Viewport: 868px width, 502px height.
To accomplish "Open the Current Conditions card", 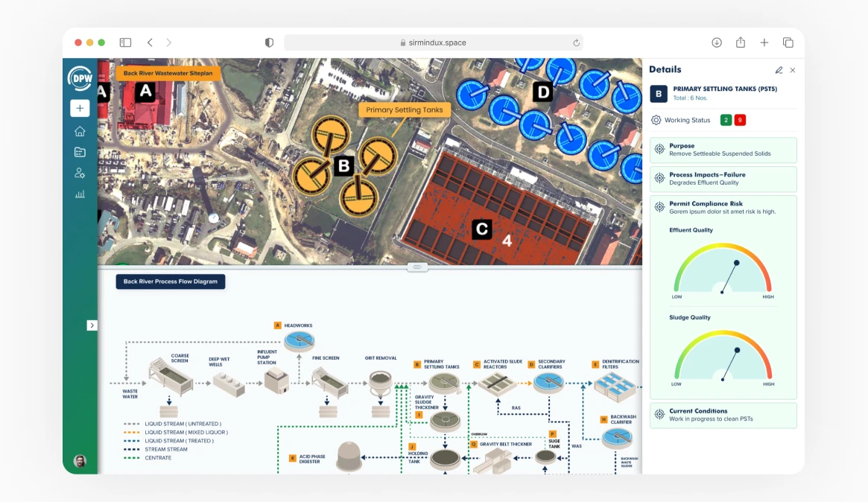I will click(723, 415).
